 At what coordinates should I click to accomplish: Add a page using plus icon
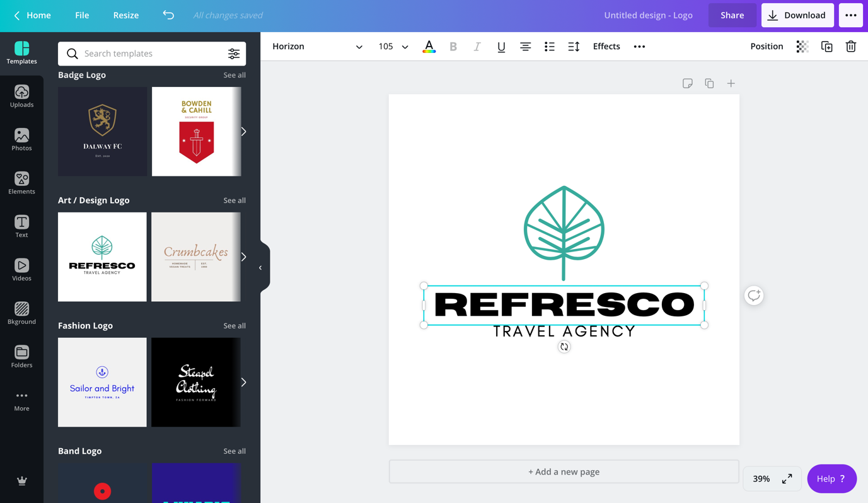click(731, 83)
